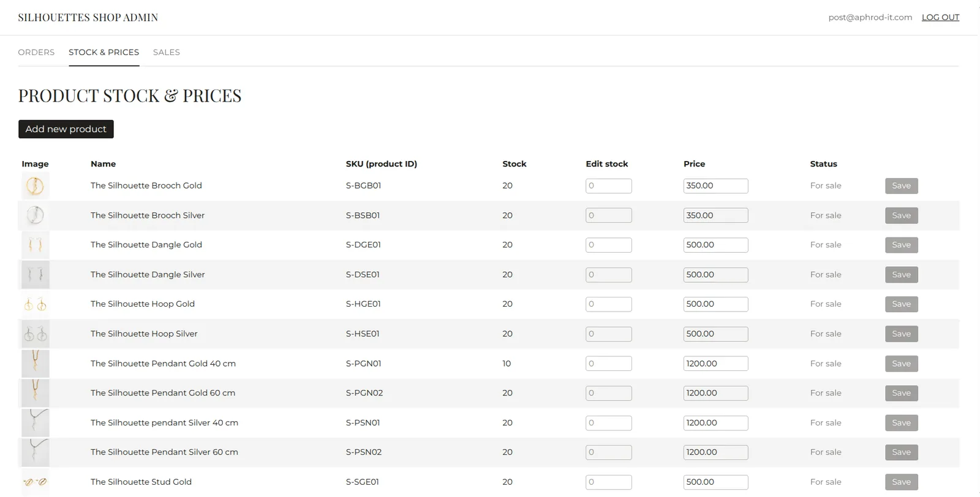Edit the price of Stud Gold

[x=715, y=482]
